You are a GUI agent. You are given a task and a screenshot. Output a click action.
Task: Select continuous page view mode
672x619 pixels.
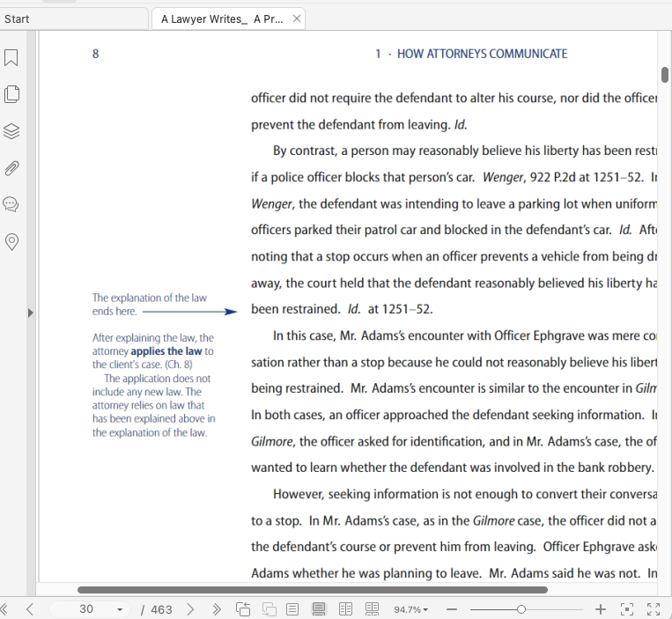[x=319, y=608]
